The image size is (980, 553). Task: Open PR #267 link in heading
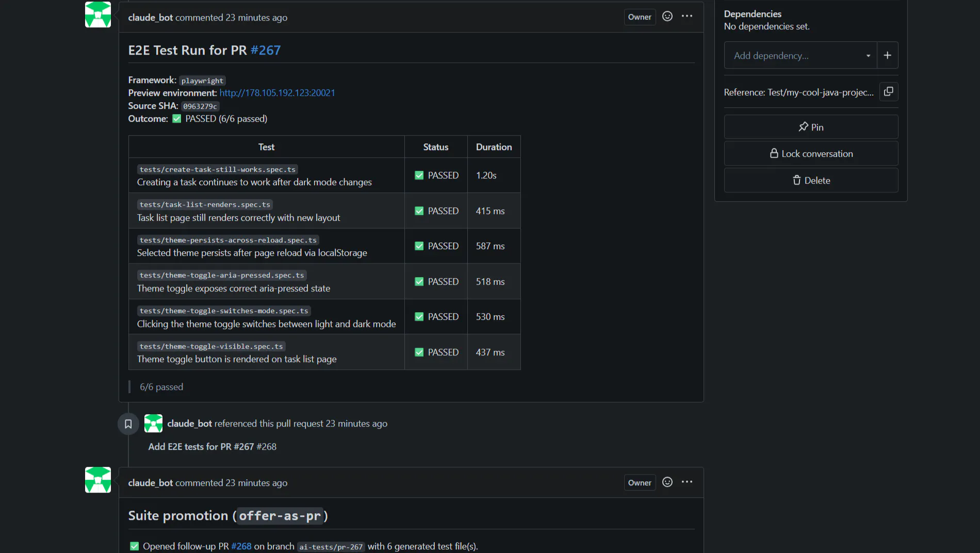pyautogui.click(x=266, y=51)
